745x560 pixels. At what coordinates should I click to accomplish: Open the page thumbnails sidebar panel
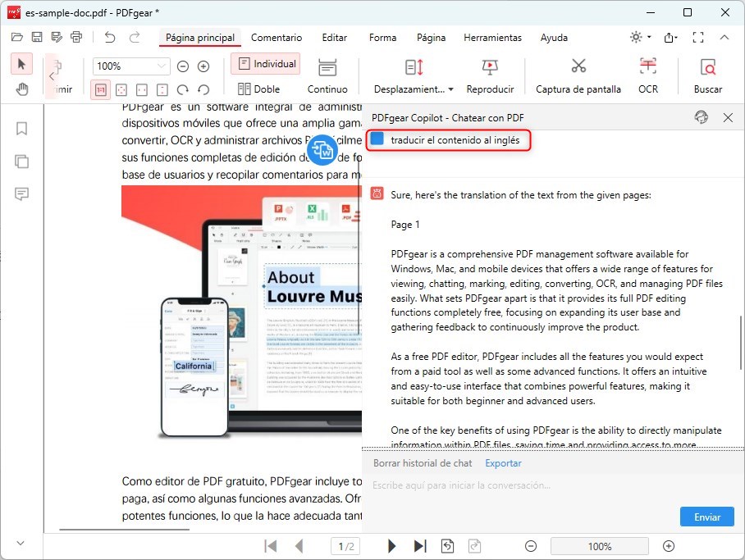pyautogui.click(x=22, y=162)
